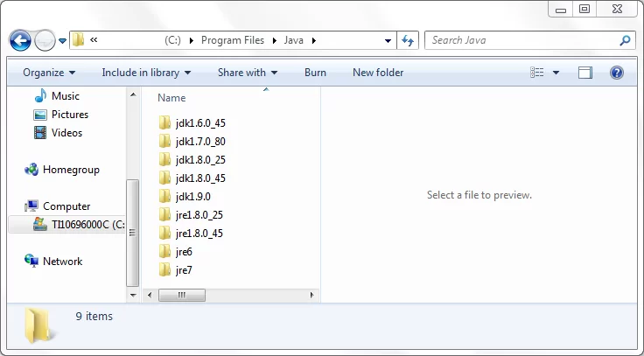
Task: Open the recent pages dropdown arrow
Action: tap(62, 41)
